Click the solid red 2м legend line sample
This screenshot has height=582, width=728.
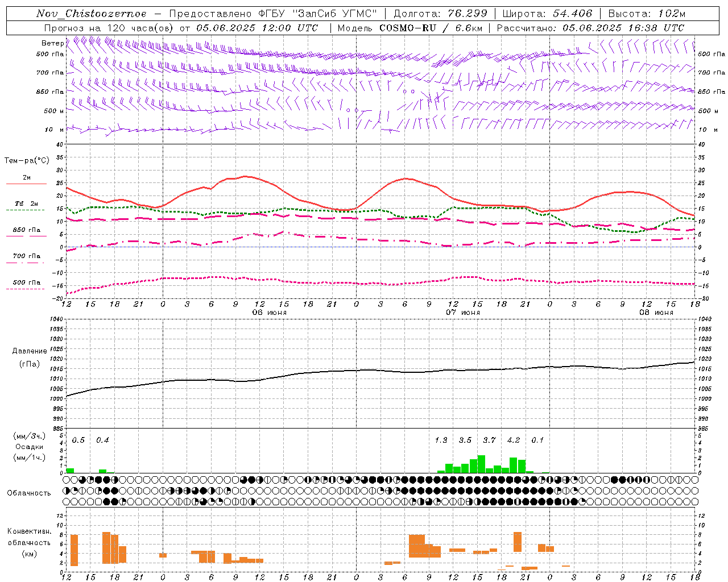click(26, 184)
